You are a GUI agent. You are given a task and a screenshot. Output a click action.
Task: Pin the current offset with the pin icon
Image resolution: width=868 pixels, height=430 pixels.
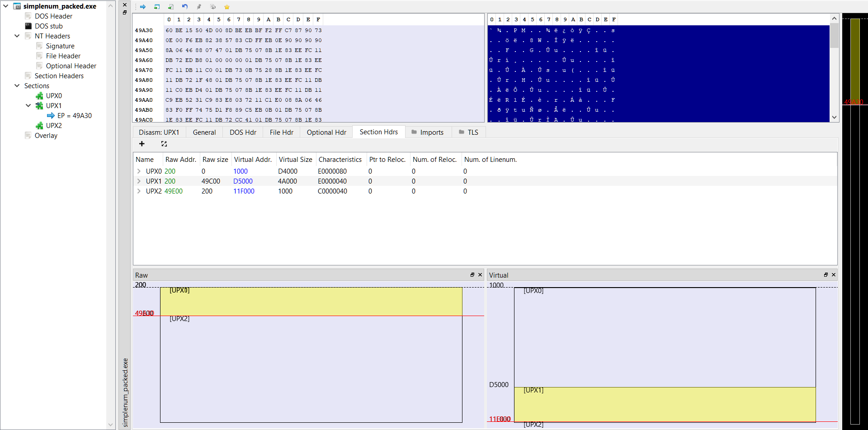coord(199,7)
